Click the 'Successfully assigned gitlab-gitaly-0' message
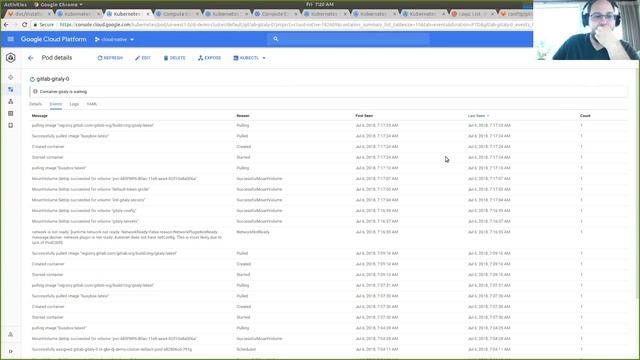The height and width of the screenshot is (360, 640). coord(112,349)
